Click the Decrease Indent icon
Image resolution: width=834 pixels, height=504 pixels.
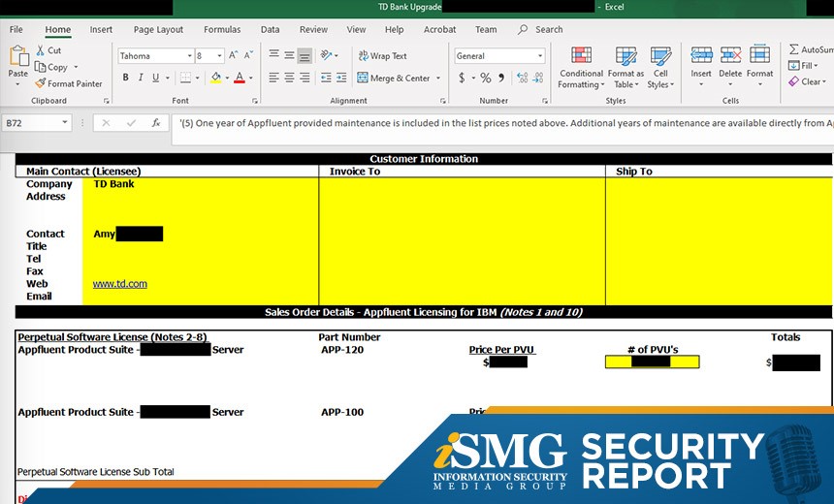pos(326,78)
